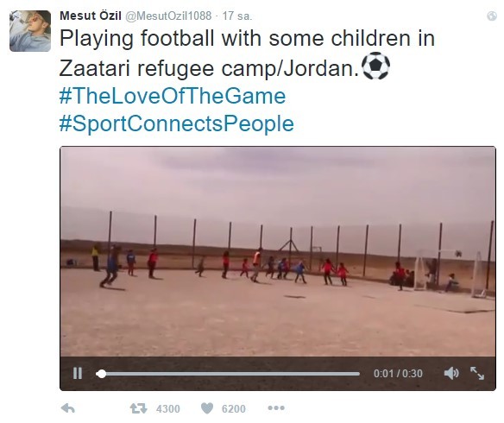Image resolution: width=504 pixels, height=423 pixels.
Task: View the 4300 retweet count
Action: pyautogui.click(x=168, y=408)
